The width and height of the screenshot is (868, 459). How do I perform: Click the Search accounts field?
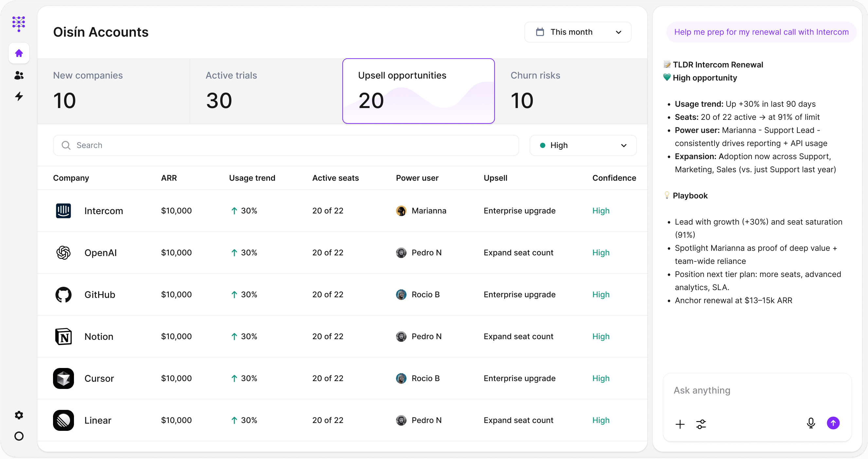(286, 145)
